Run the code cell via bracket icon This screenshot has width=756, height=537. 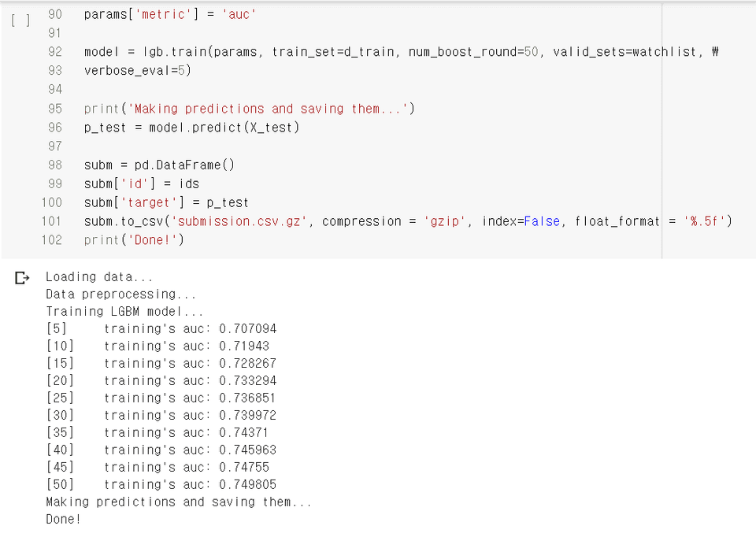click(20, 20)
